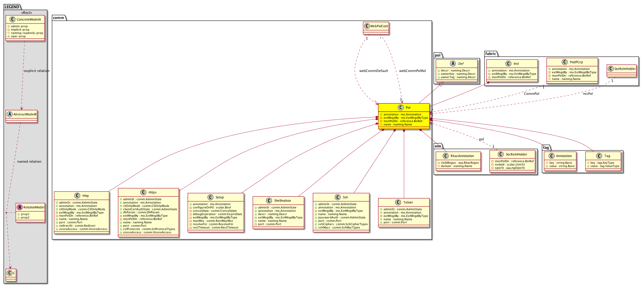Click the LEGEND package tab
This screenshot has width=644, height=286.
(x=12, y=7)
